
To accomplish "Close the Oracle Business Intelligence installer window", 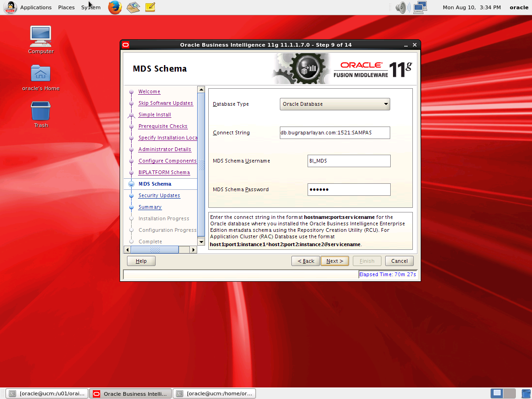I will pos(415,45).
